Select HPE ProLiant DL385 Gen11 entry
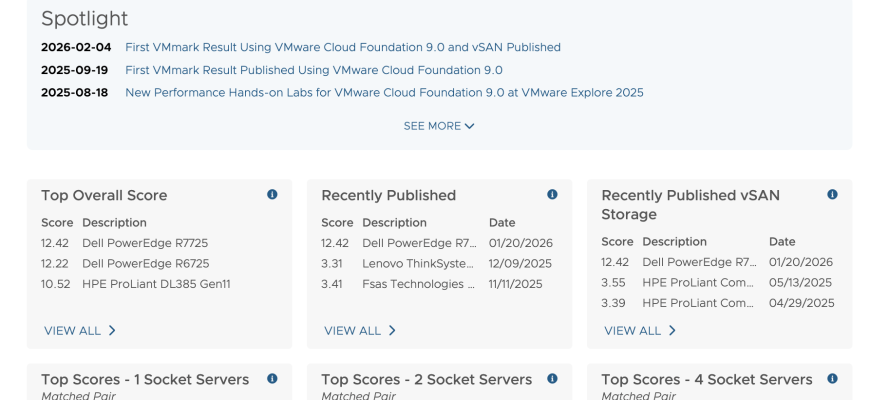Image resolution: width=870 pixels, height=400 pixels. click(x=156, y=284)
